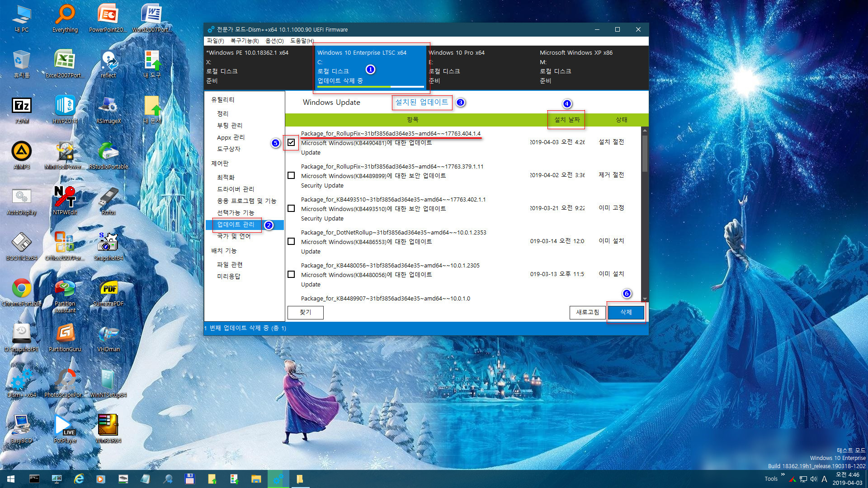Screen dimensions: 868x488
Task: Launch NTPWEdit from the desktop
Action: pyautogui.click(x=65, y=201)
